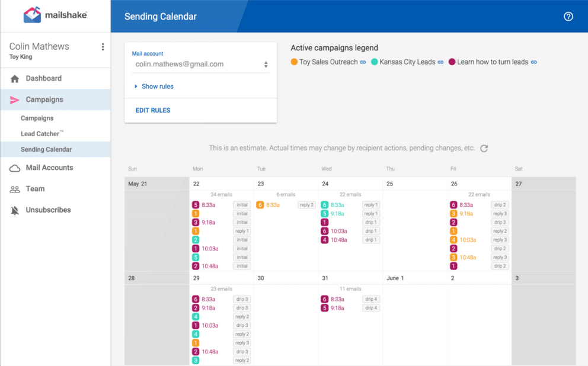Click the purple 4 badge on May 24

coord(324,240)
